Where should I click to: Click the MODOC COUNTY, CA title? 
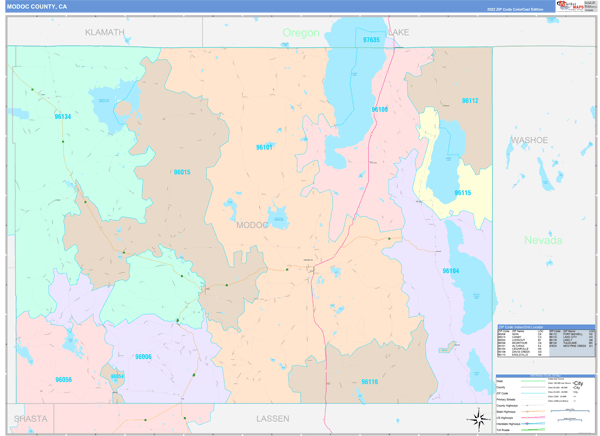(x=37, y=6)
